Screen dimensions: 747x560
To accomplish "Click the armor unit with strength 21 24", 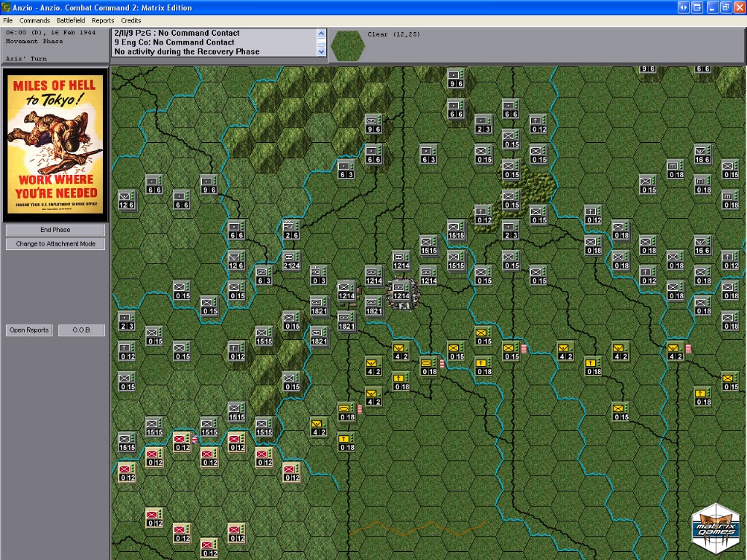I will 290,260.
